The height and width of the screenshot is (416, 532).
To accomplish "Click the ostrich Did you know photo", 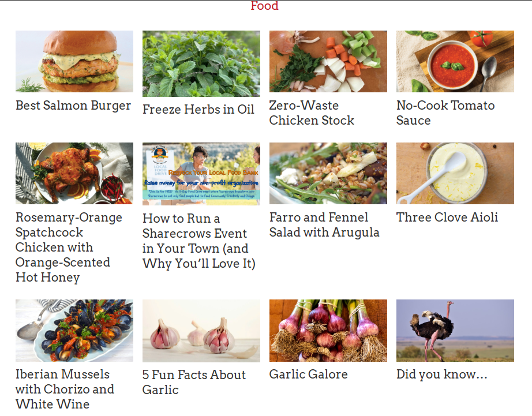I will [455, 331].
